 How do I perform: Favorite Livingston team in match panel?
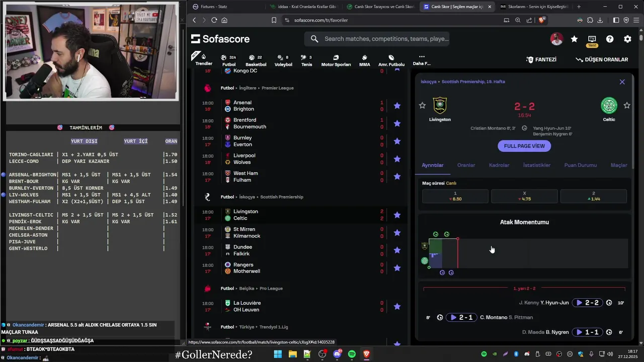(422, 105)
